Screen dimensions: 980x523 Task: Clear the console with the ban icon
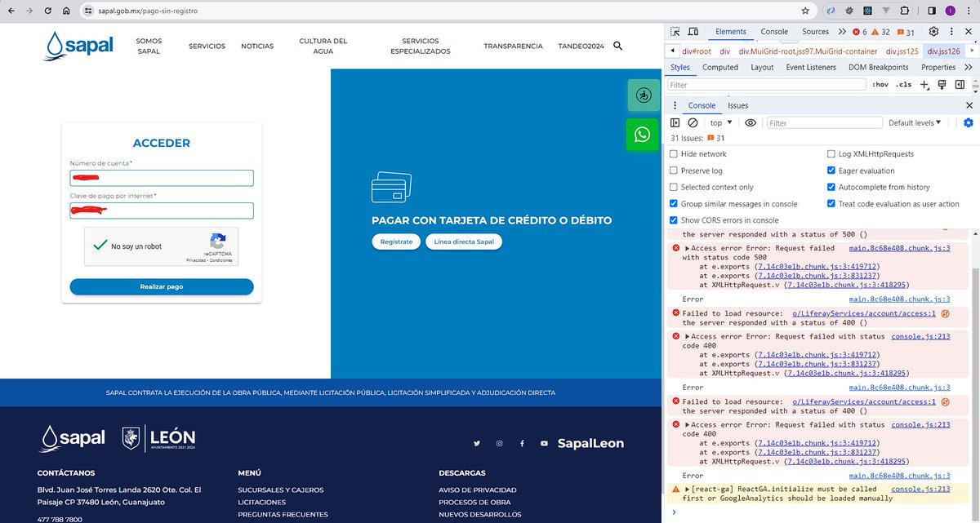693,122
